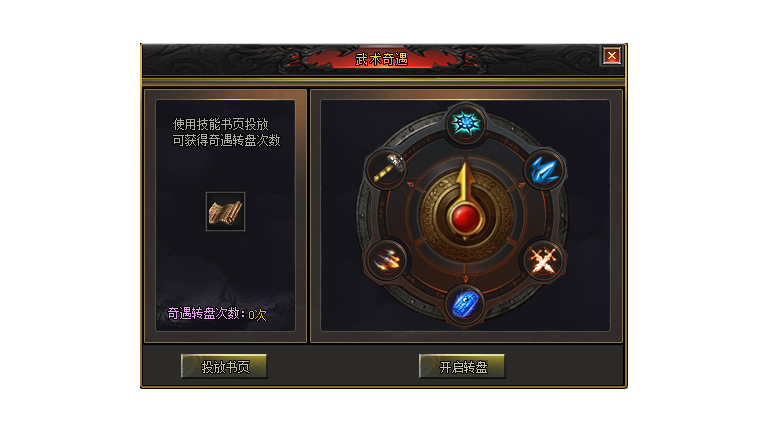The image size is (780, 436).
Task: Select the golden war hammer skill icon
Action: coord(389,168)
